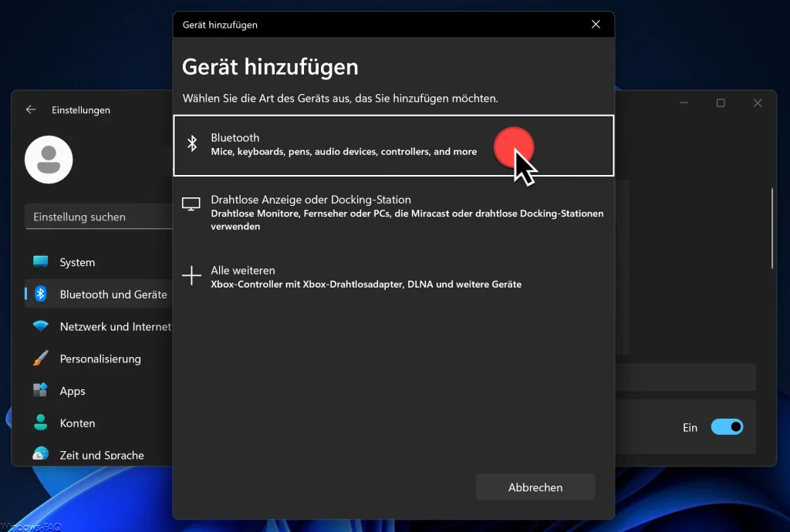The height and width of the screenshot is (532, 790).
Task: Select the Bluetooth device type option
Action: (393, 146)
